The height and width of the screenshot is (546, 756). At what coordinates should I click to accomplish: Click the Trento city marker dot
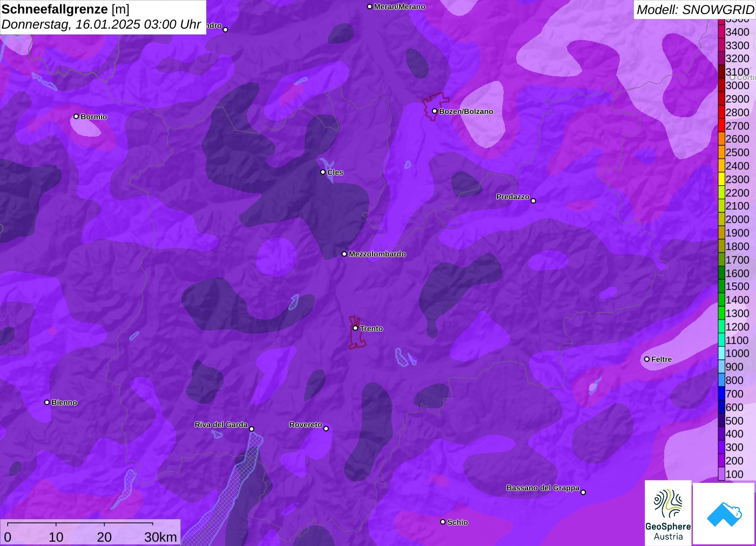(355, 328)
